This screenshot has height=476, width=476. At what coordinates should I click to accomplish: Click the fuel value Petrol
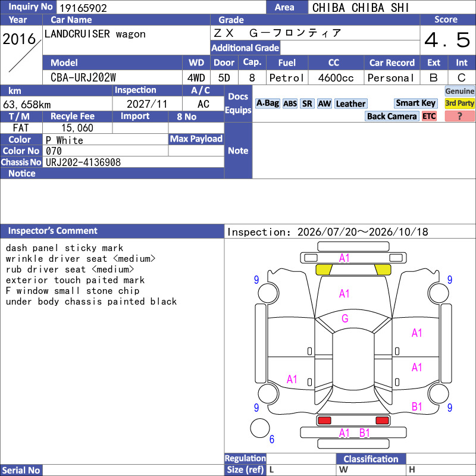[x=287, y=78]
